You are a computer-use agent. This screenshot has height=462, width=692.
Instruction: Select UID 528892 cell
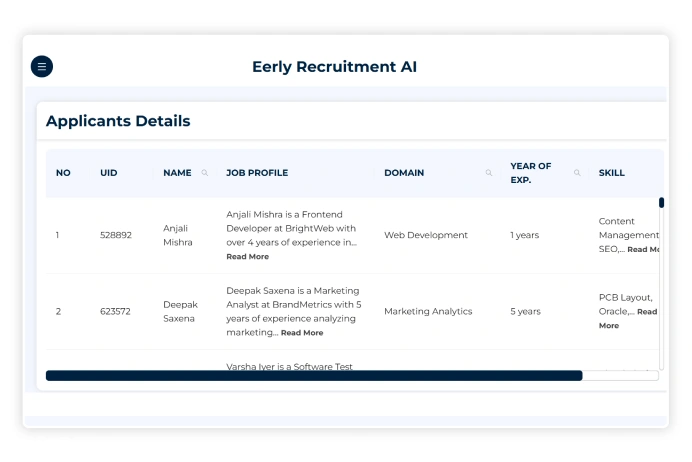(116, 236)
